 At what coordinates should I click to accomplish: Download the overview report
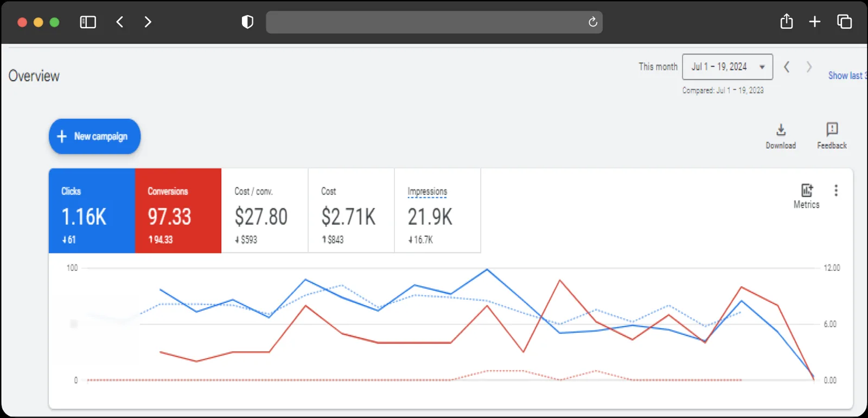pos(781,136)
